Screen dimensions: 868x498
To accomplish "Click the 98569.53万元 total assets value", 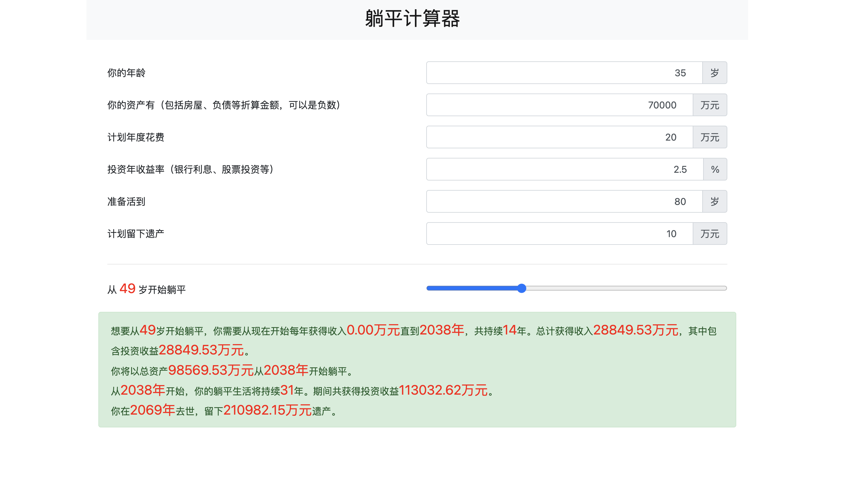I will tap(211, 370).
